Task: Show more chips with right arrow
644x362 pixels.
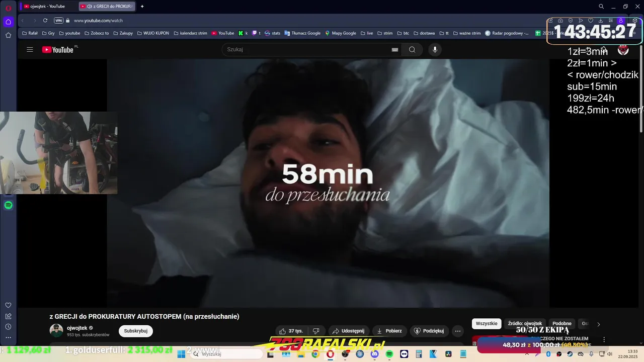Action: pyautogui.click(x=598, y=324)
